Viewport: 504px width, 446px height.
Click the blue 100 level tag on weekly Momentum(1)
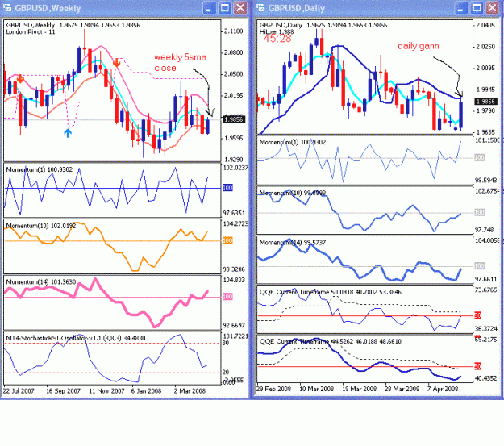pyautogui.click(x=227, y=188)
